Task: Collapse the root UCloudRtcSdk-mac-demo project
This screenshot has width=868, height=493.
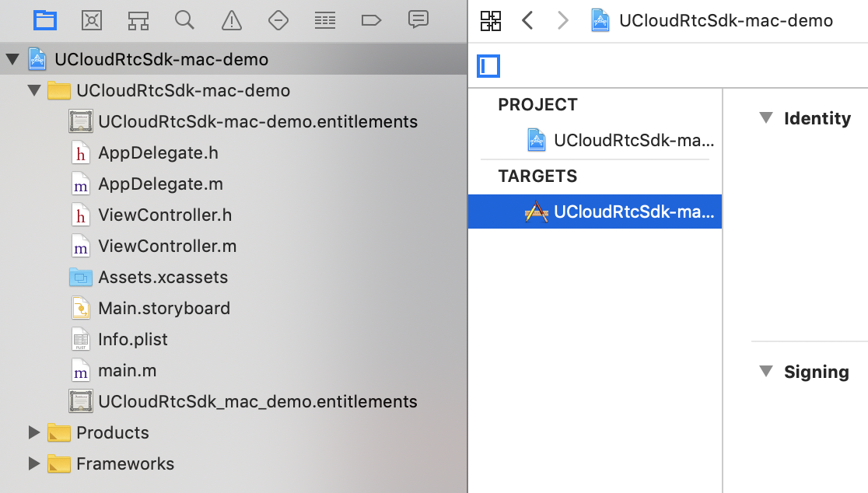Action: (x=12, y=60)
